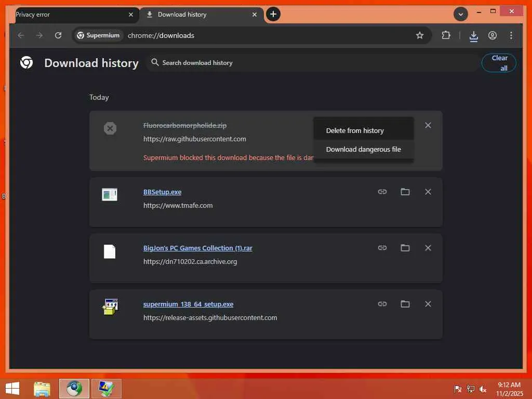This screenshot has height=399, width=532.
Task: Choose Delete from history menu entry
Action: [x=363, y=130]
